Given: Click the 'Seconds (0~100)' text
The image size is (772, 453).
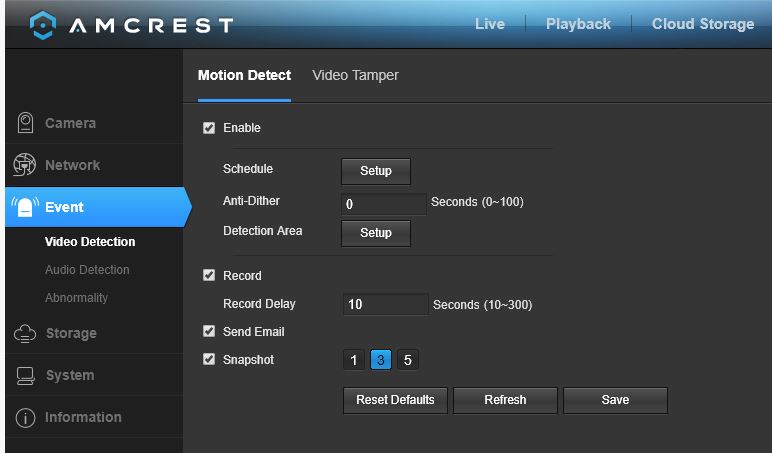Looking at the screenshot, I should tap(477, 202).
